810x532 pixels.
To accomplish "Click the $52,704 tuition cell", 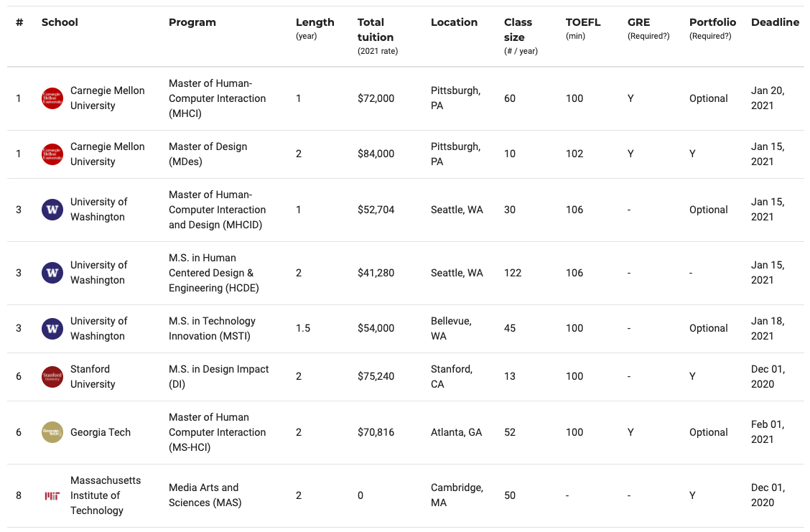I will click(376, 210).
